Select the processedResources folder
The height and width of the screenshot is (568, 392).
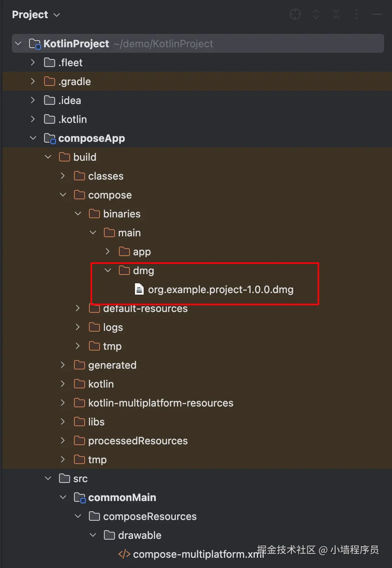point(138,441)
